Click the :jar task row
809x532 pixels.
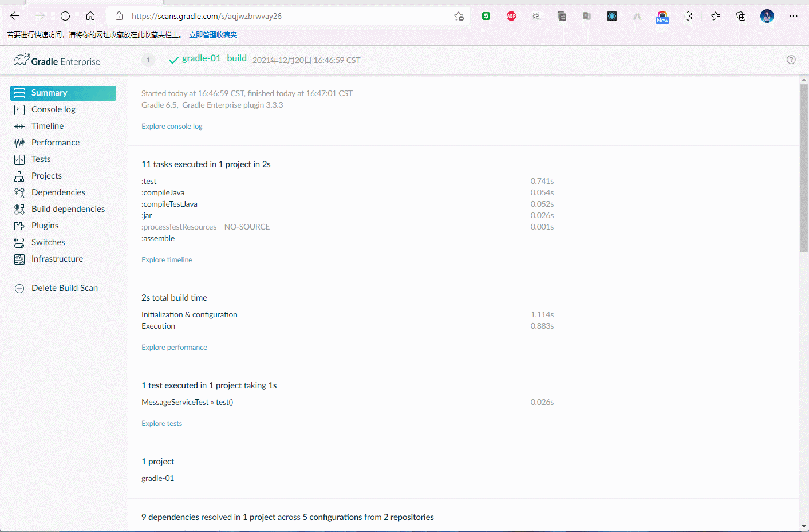click(348, 216)
